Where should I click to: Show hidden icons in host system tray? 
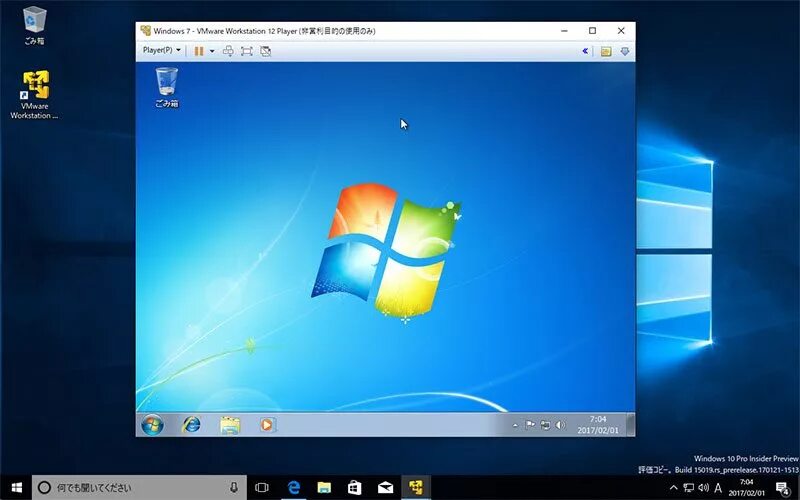tap(673, 488)
